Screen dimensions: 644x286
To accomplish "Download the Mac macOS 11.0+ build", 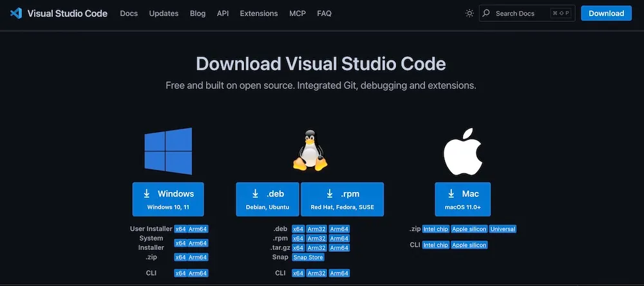I will coord(462,198).
